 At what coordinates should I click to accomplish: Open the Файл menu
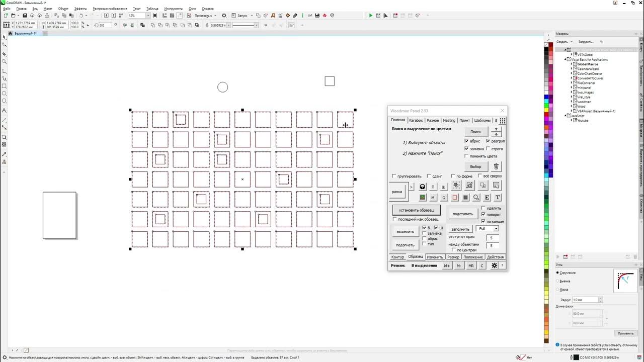(x=7, y=9)
